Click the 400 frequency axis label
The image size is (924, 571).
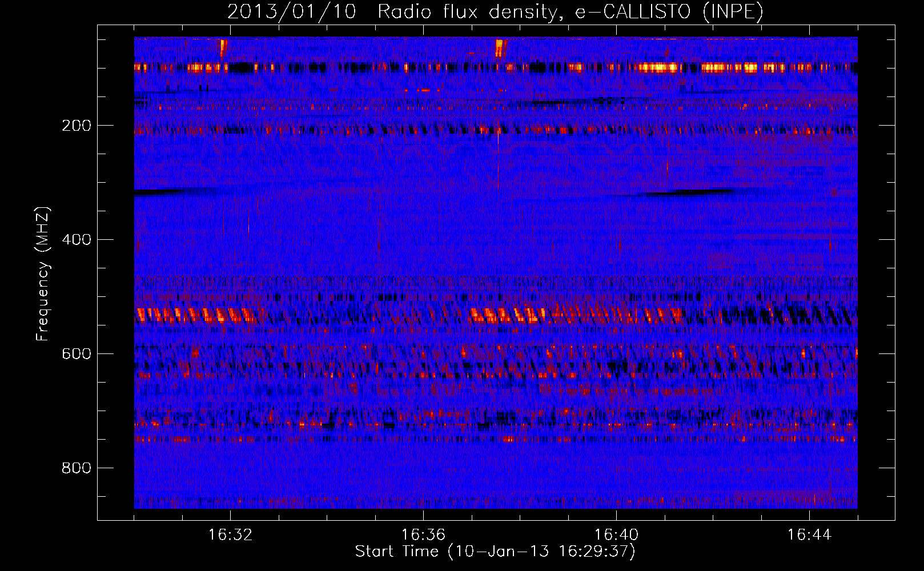point(77,240)
